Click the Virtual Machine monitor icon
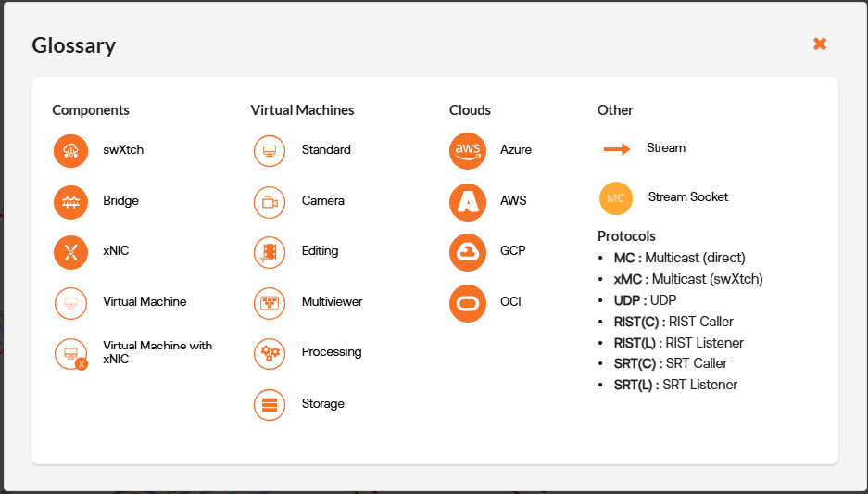 (70, 302)
